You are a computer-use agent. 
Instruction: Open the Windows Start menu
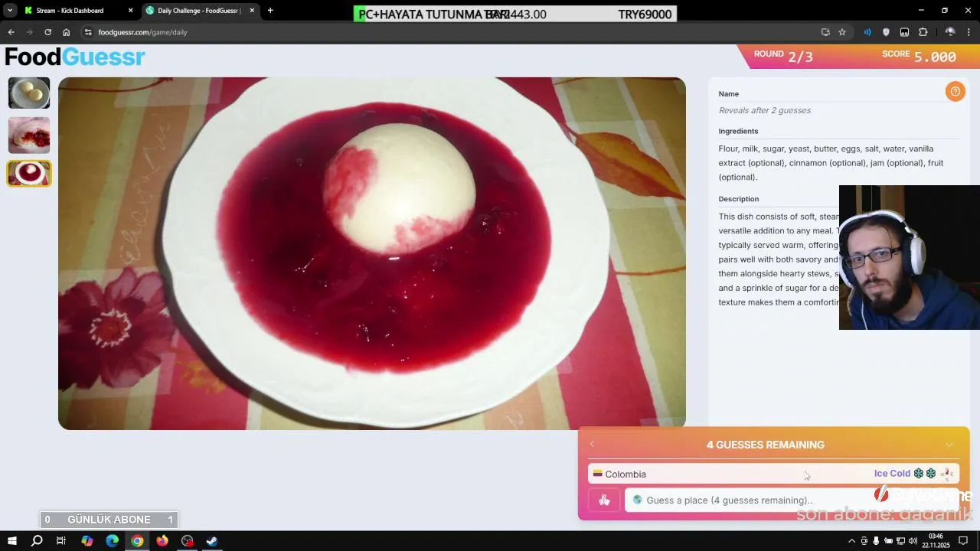coord(12,541)
